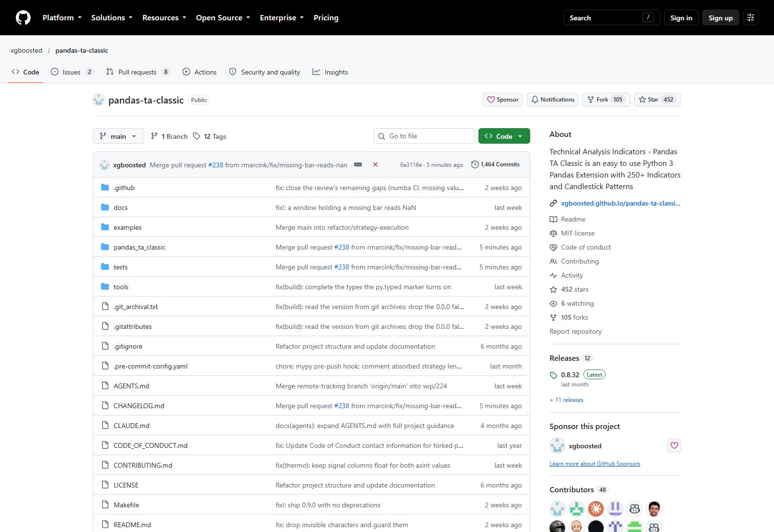Expand the Resources menu
Screen dimensions: 774x532
164,18
